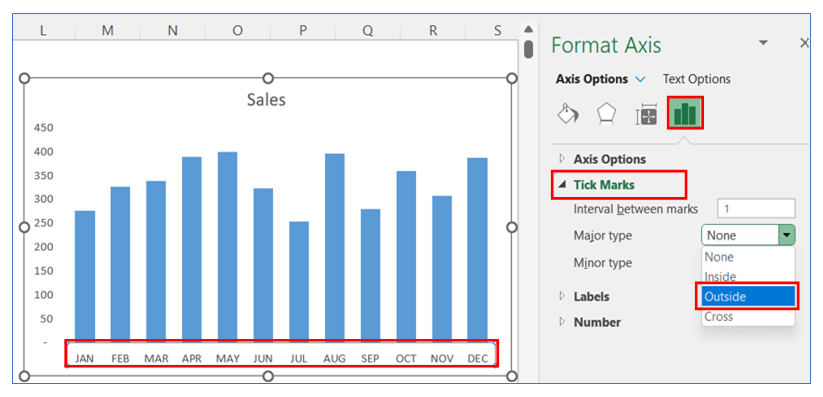Open the Major type dropdown arrow
The width and height of the screenshot is (823, 397).
[787, 236]
